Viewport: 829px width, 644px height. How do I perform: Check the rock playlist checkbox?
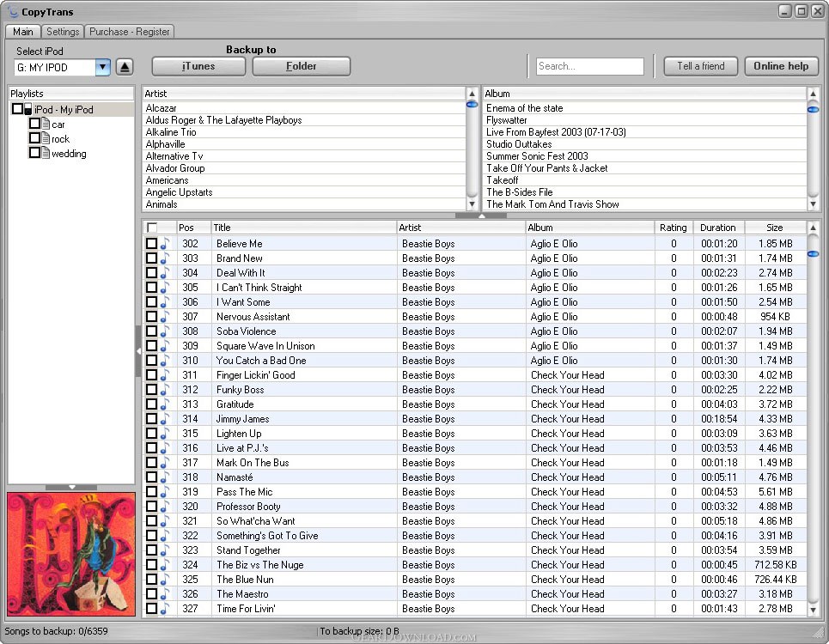tap(35, 138)
